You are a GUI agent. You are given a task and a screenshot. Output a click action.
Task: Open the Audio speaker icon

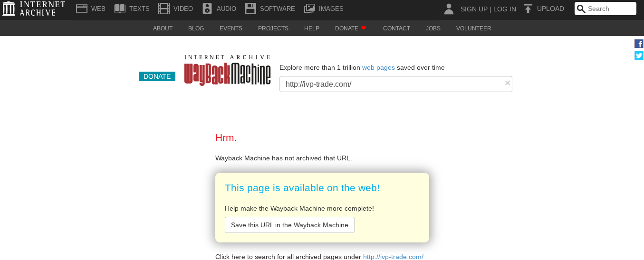click(207, 9)
